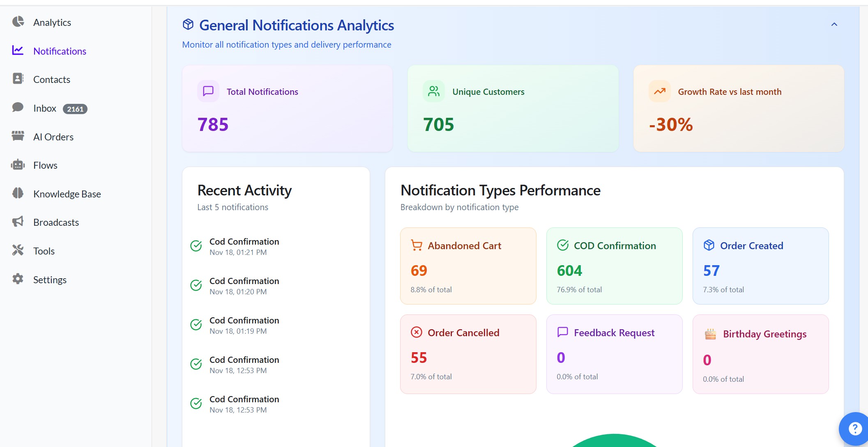Open the Total Notifications stat card
The image size is (868, 447).
(287, 108)
